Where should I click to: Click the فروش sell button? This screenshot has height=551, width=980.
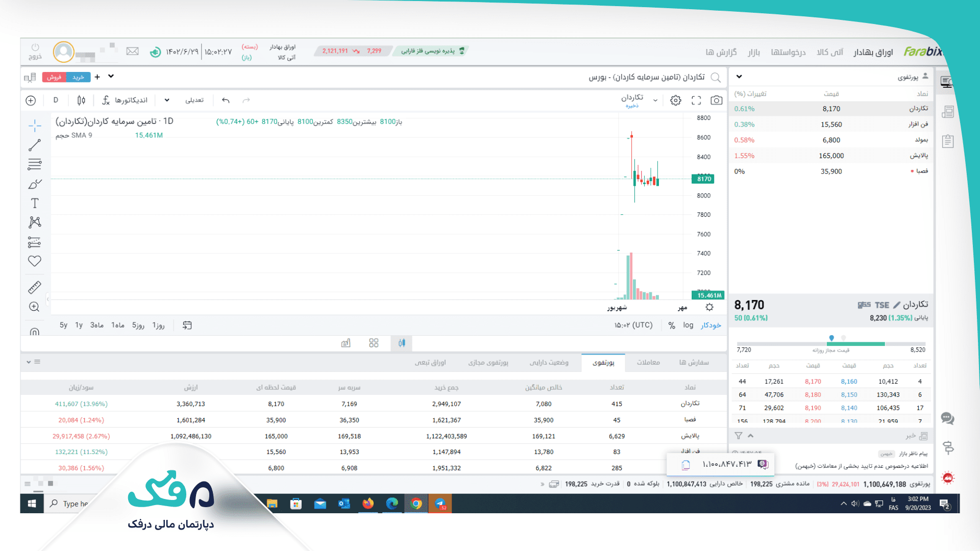tap(54, 77)
